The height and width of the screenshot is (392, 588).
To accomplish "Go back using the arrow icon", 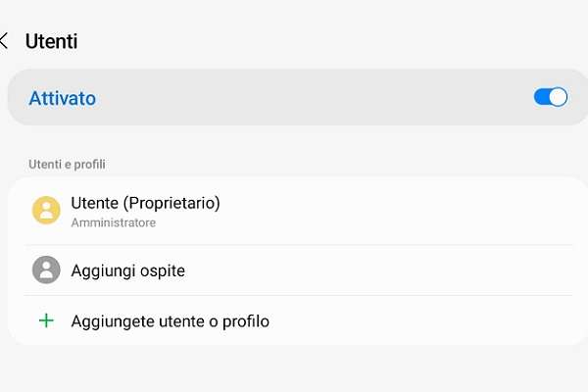I will pyautogui.click(x=5, y=41).
